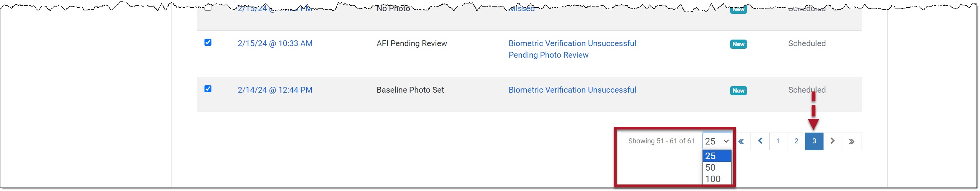Screen dimensions: 980x191
Task: Choose 100 rows per page option
Action: [713, 179]
